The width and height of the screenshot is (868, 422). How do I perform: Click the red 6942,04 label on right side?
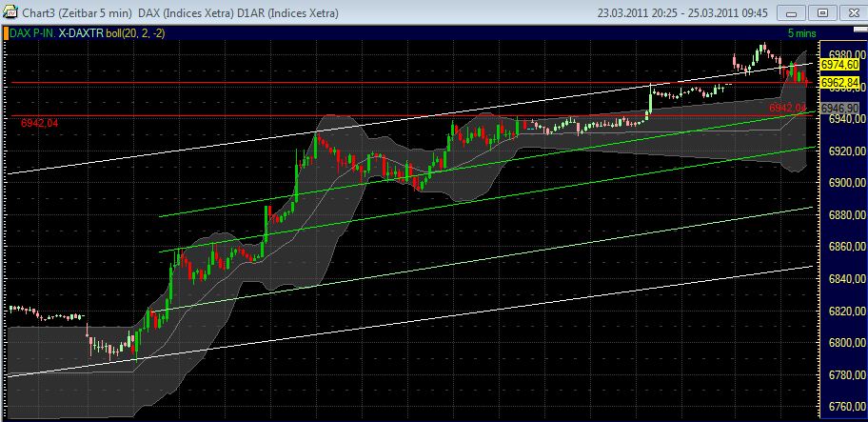[787, 108]
